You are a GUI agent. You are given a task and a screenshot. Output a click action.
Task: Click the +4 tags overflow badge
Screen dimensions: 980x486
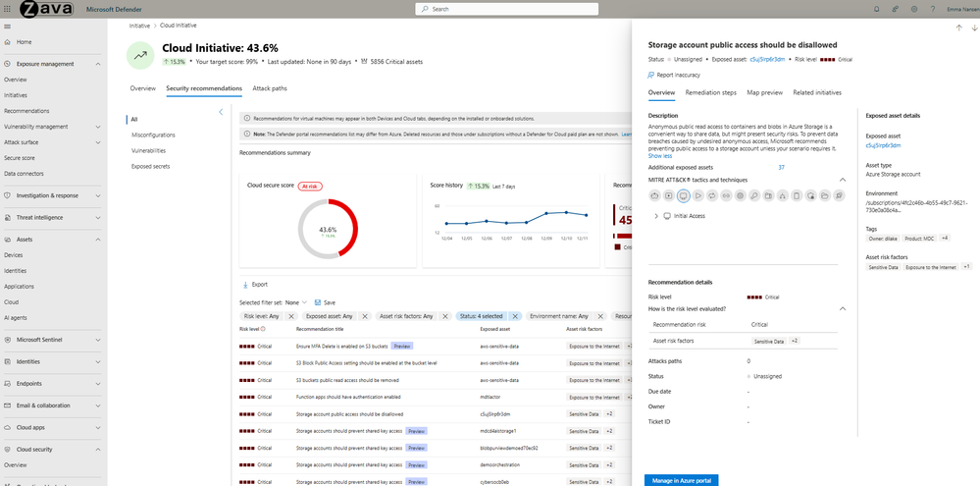coord(945,238)
